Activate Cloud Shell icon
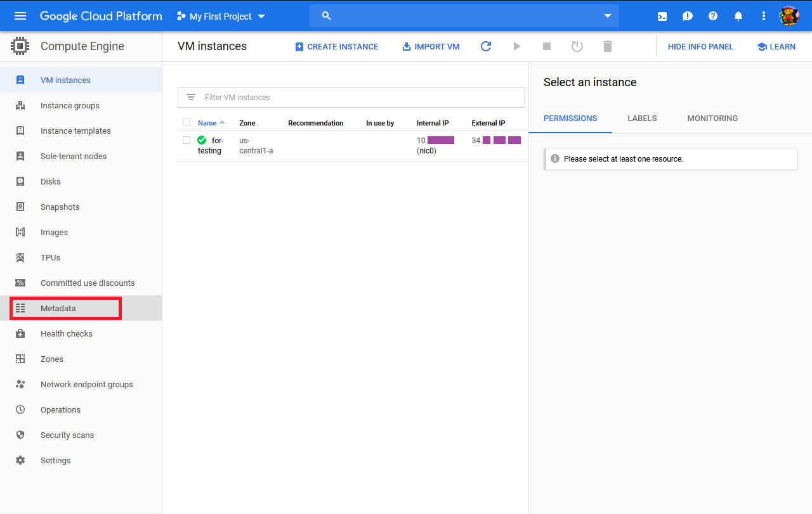The image size is (812, 514). [662, 16]
